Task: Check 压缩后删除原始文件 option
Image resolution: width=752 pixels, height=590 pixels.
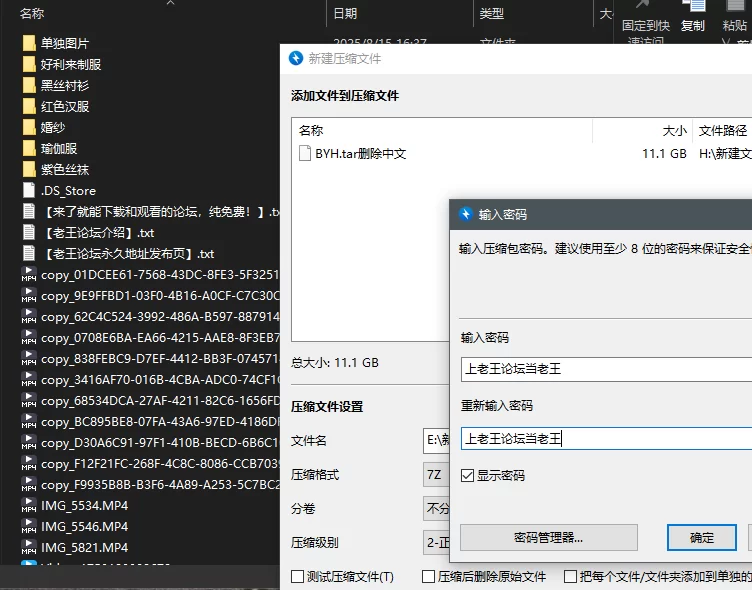Action: click(428, 577)
